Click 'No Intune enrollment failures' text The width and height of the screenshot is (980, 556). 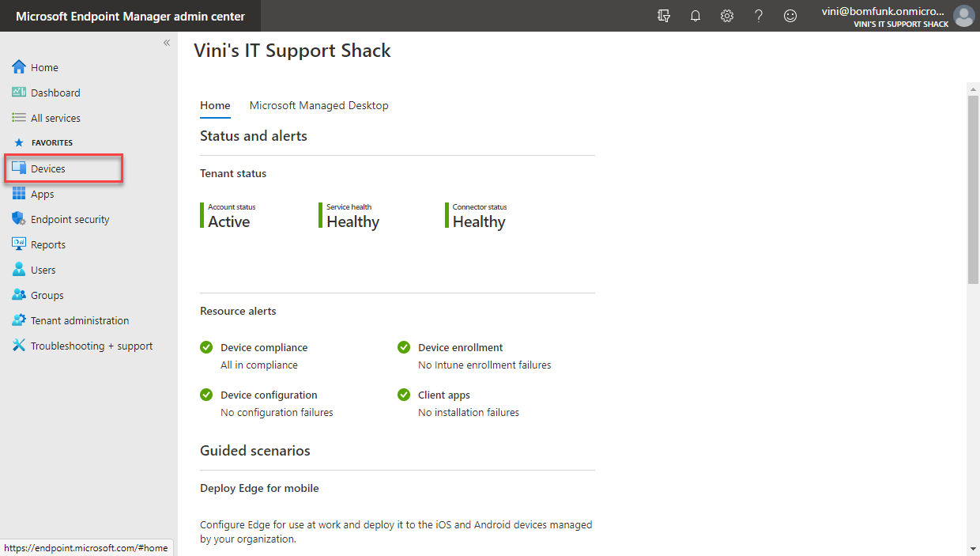click(484, 365)
